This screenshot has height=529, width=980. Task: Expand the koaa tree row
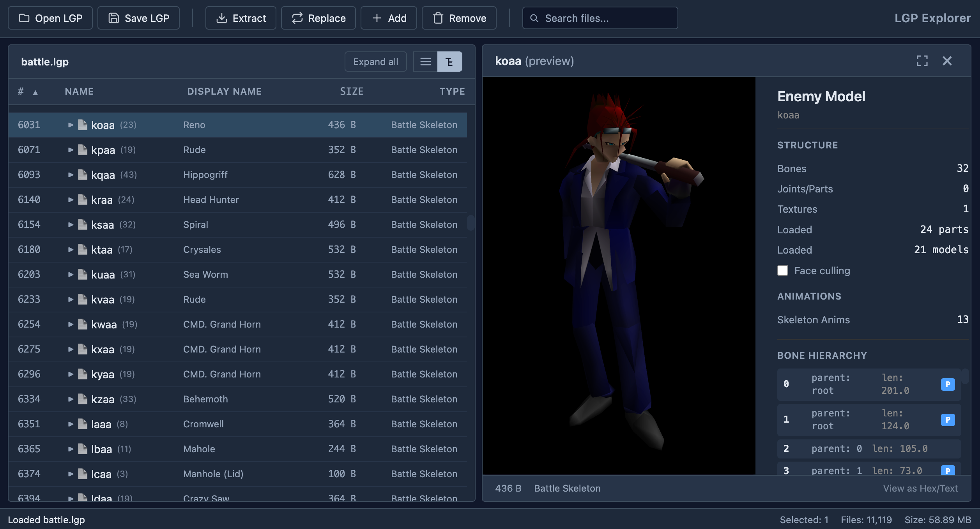point(71,125)
